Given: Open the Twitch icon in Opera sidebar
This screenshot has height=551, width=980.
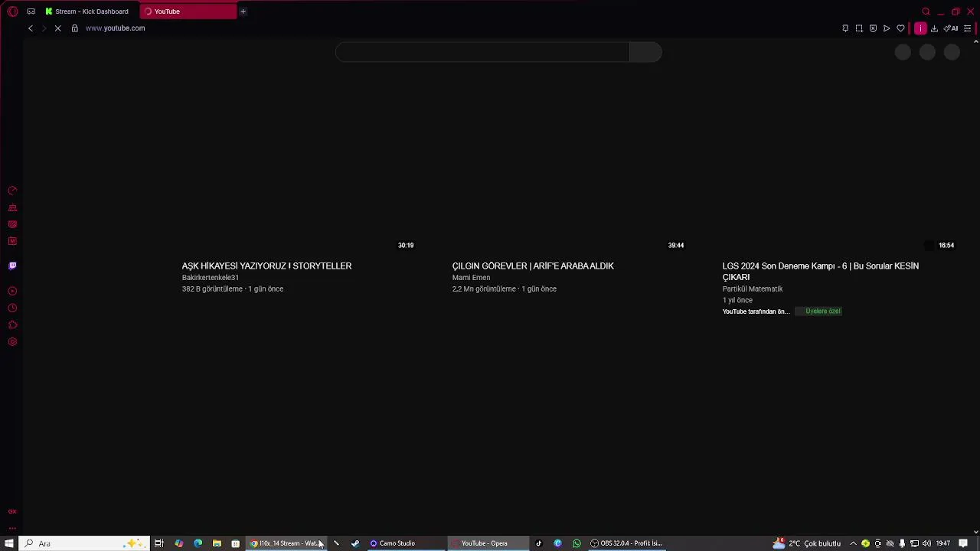Looking at the screenshot, I should click(12, 266).
